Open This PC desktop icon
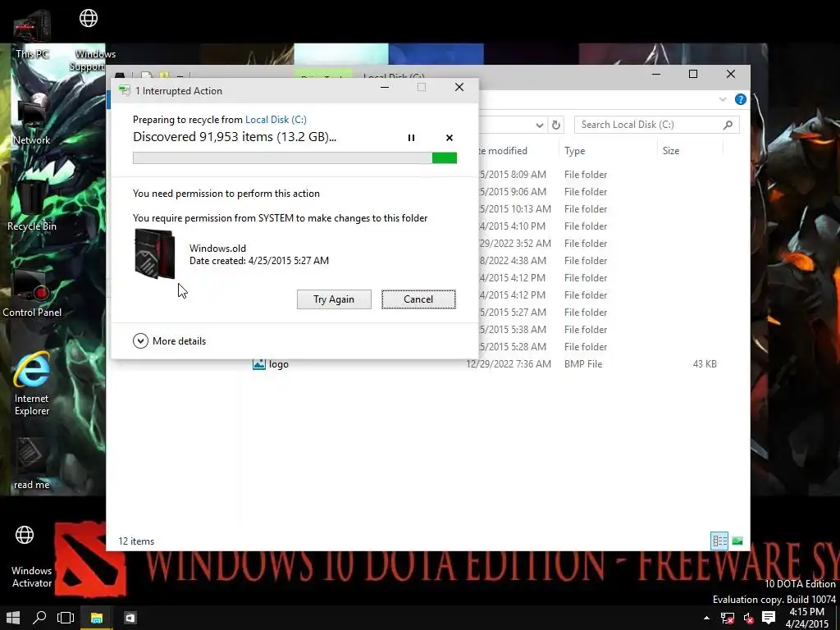Viewport: 840px width, 630px height. tap(32, 32)
